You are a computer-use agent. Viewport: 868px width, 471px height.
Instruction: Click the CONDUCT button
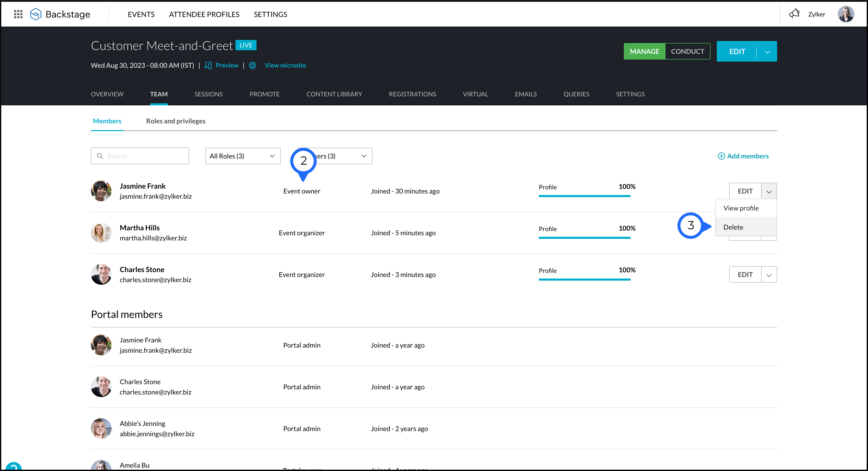coord(688,51)
